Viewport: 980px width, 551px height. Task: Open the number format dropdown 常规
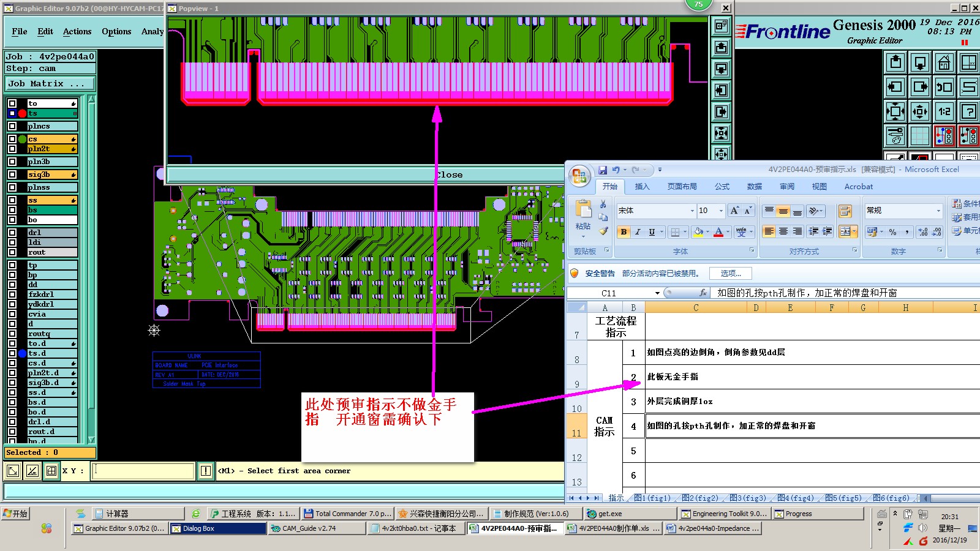click(x=938, y=211)
